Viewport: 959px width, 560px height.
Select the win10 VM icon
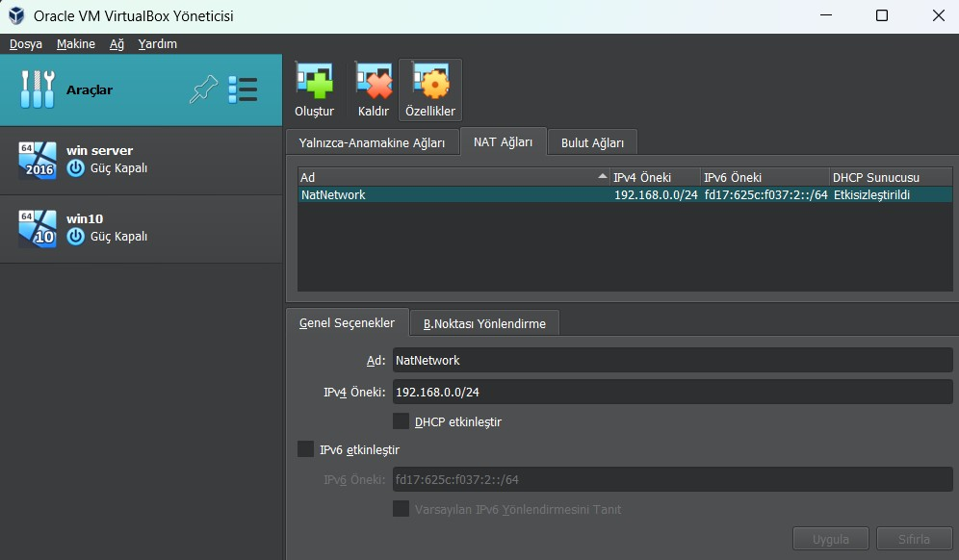(38, 229)
